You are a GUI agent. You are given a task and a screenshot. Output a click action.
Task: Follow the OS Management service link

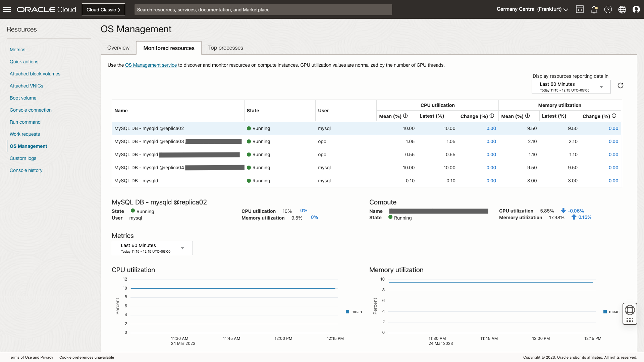(151, 65)
